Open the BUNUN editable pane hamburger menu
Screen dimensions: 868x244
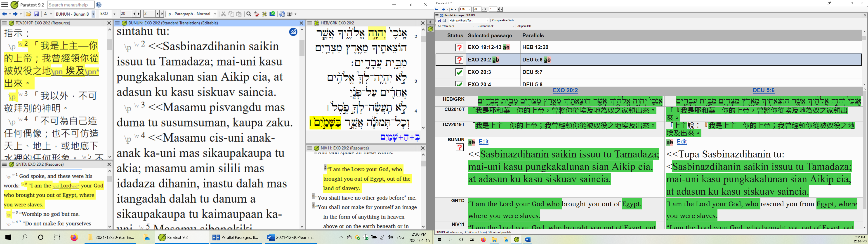tap(117, 23)
